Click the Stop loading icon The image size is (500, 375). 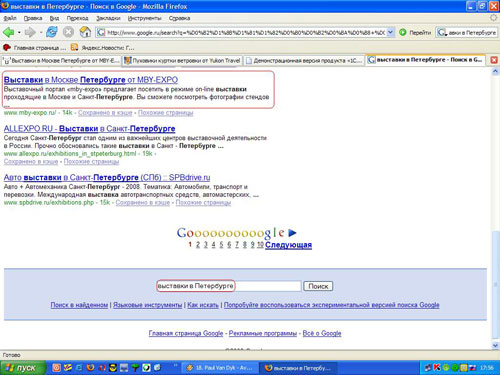coord(68,32)
